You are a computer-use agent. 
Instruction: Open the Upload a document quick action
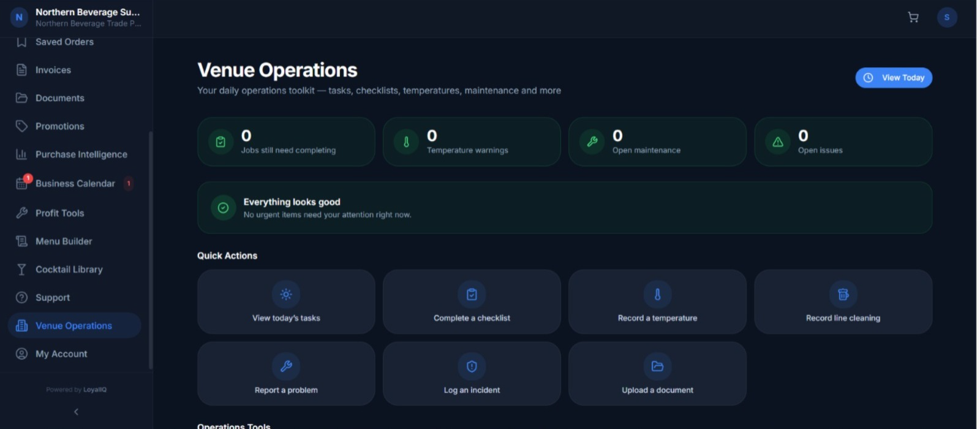click(x=657, y=373)
